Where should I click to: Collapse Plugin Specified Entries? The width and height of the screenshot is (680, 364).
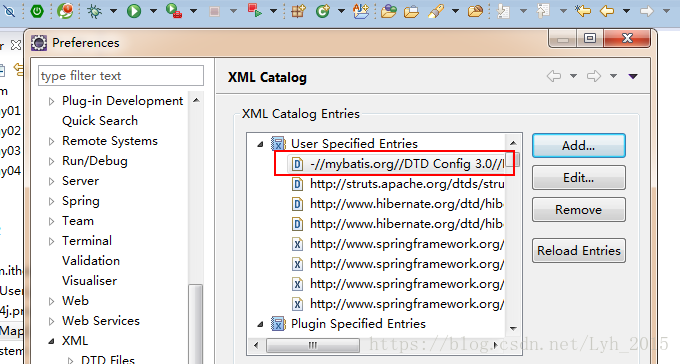[x=260, y=324]
